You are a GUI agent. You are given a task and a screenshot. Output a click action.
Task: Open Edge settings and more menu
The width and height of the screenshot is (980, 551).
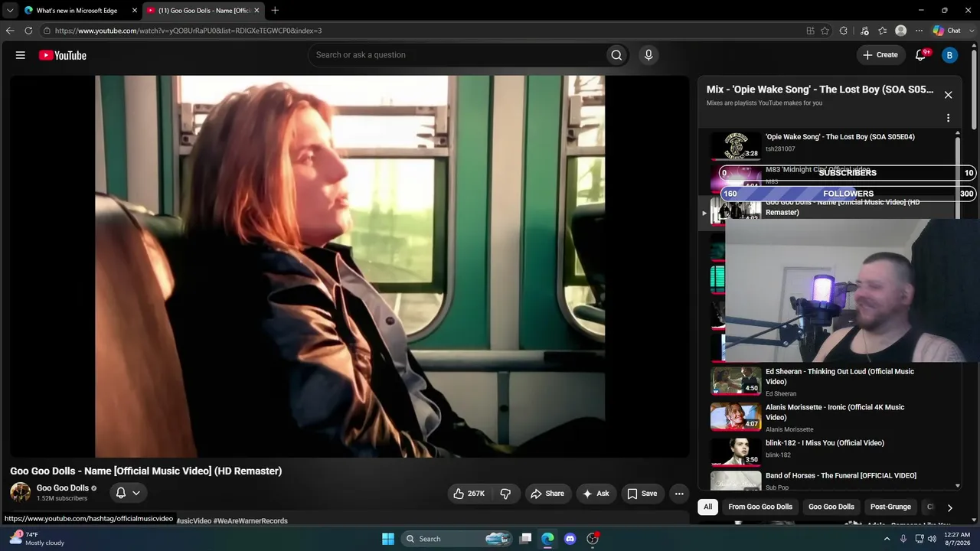click(919, 31)
